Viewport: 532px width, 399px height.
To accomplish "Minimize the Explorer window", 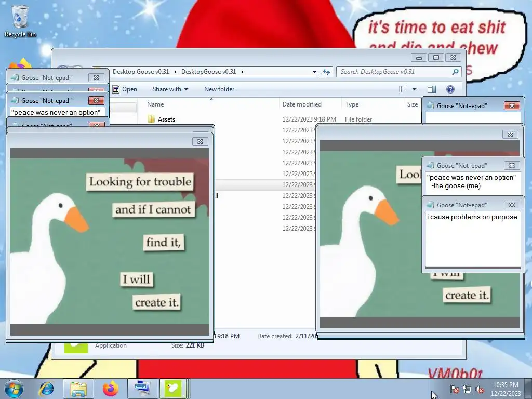I will pyautogui.click(x=419, y=57).
